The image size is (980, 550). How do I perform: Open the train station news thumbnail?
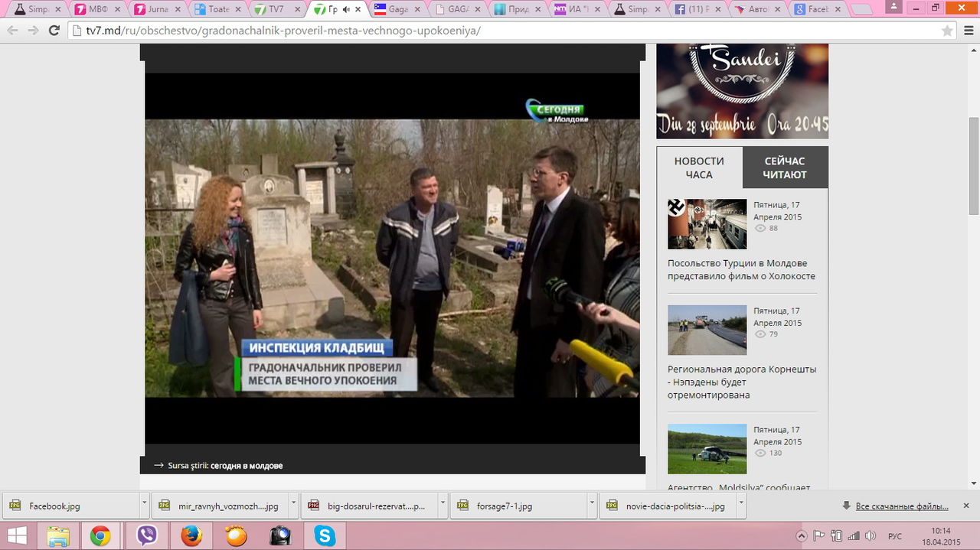tap(707, 224)
